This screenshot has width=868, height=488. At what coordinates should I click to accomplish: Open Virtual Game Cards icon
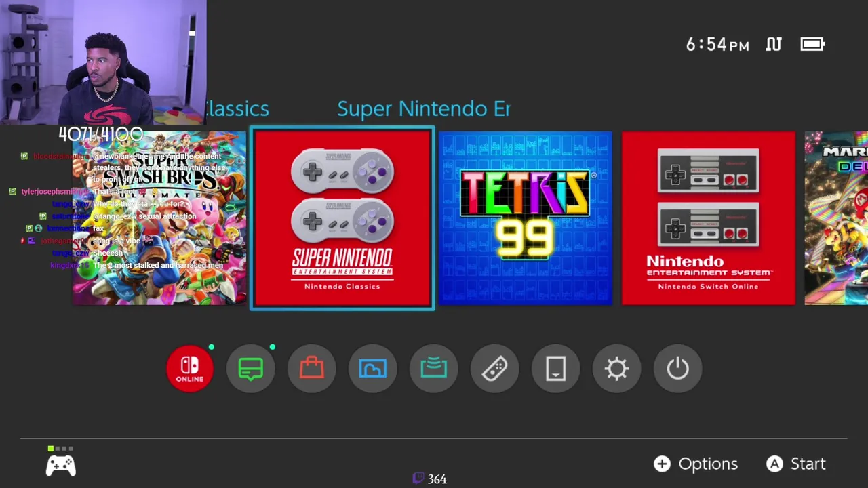tap(556, 368)
